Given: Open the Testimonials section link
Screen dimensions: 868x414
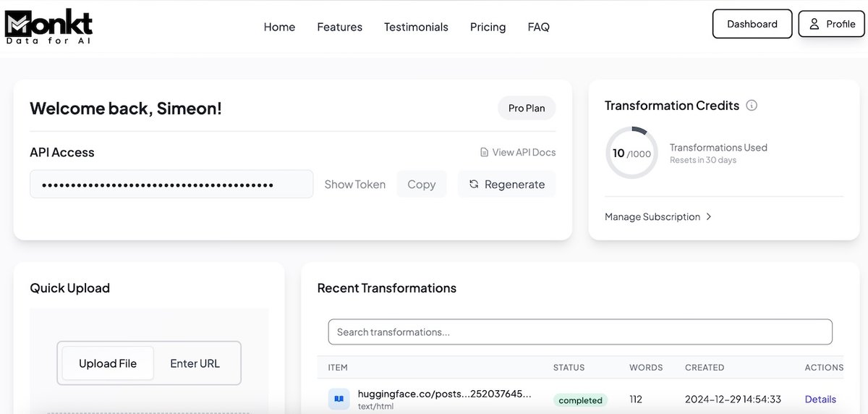Looking at the screenshot, I should tap(416, 27).
